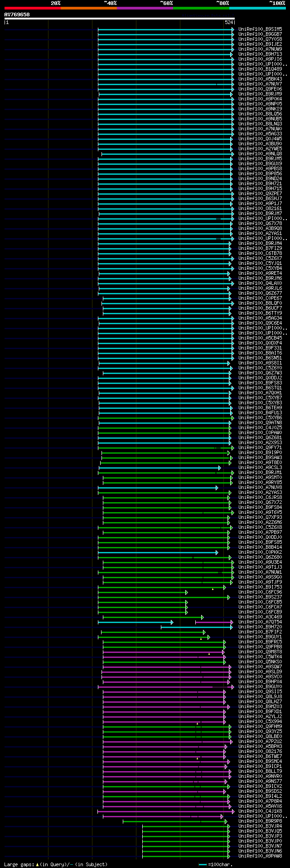The image size is (290, 868).
Task: Select the UniRef100_C5WTK4 label
Action: point(260,657)
